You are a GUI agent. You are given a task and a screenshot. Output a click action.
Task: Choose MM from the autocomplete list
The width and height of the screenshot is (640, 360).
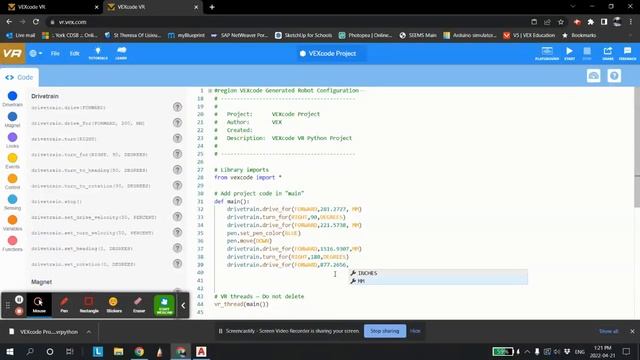(439, 281)
